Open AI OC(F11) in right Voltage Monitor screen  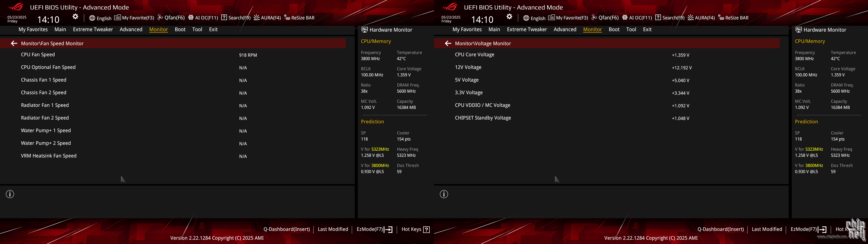(637, 18)
